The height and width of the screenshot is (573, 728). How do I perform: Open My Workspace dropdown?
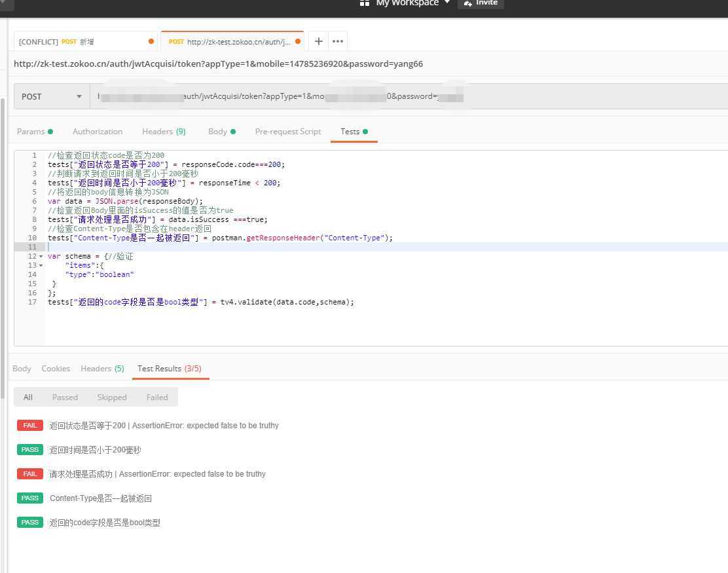412,3
